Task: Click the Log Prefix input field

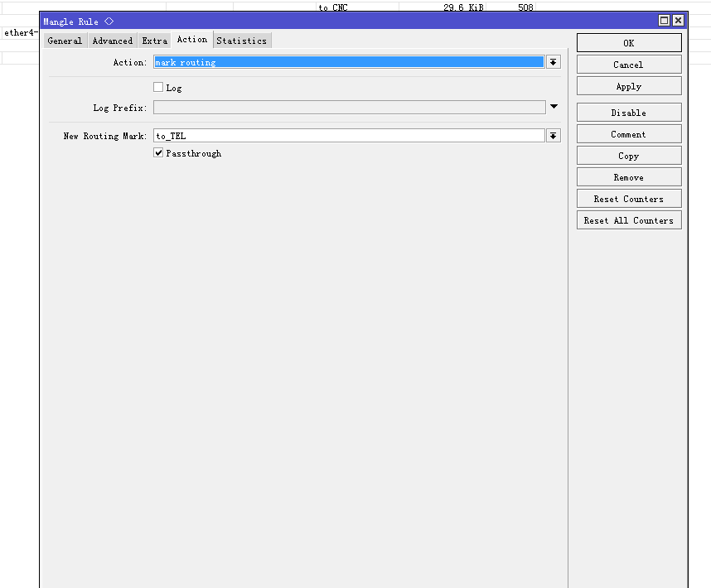Action: [349, 108]
